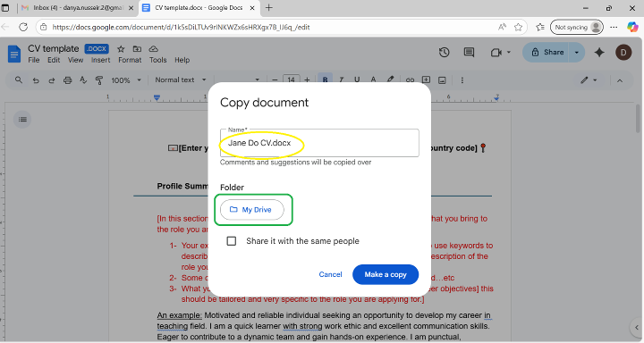
Task: Click the text color A icon
Action: point(373,80)
